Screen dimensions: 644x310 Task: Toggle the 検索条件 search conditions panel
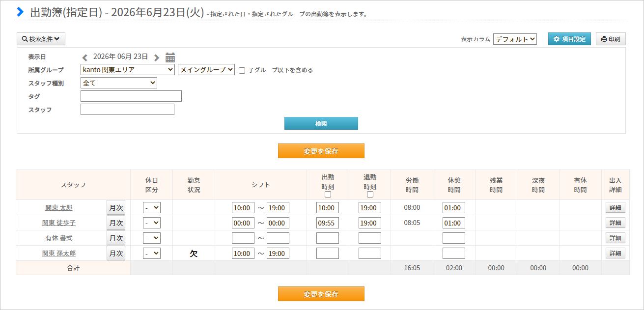(x=41, y=39)
